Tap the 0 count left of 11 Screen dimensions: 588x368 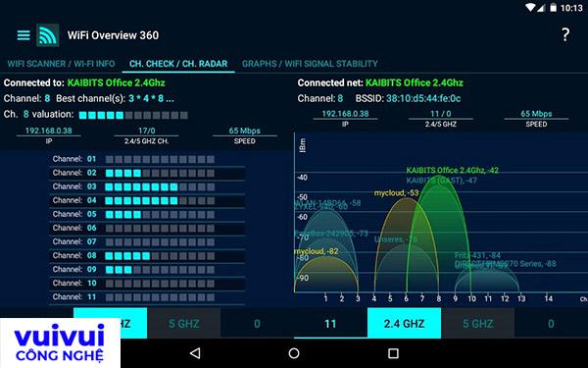[x=257, y=323]
